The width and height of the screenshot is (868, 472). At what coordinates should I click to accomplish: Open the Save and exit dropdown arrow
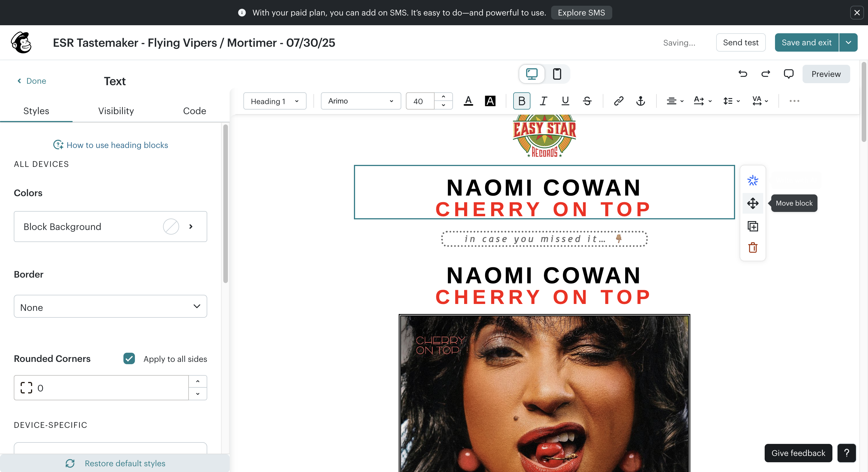pos(848,42)
